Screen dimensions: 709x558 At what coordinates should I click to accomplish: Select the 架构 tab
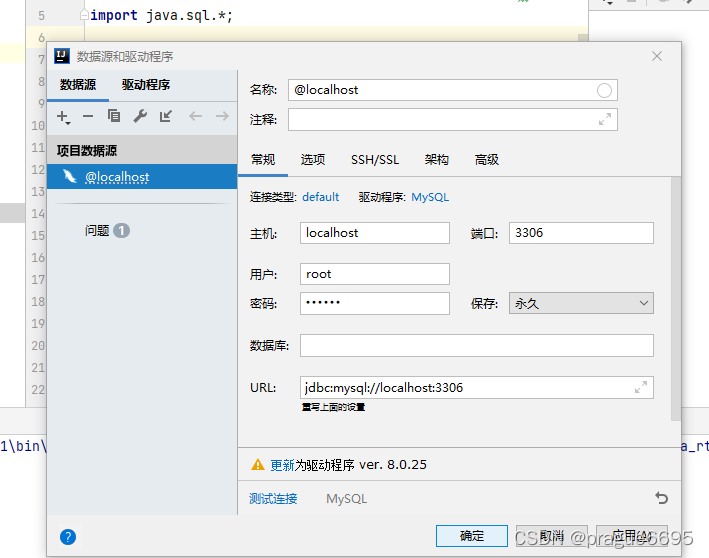point(436,160)
